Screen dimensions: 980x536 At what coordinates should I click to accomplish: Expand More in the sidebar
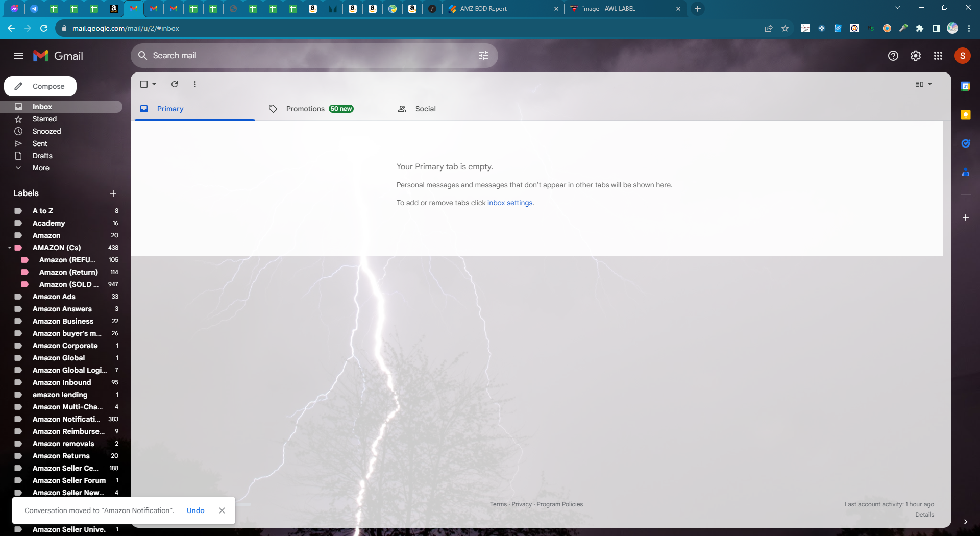pyautogui.click(x=41, y=168)
